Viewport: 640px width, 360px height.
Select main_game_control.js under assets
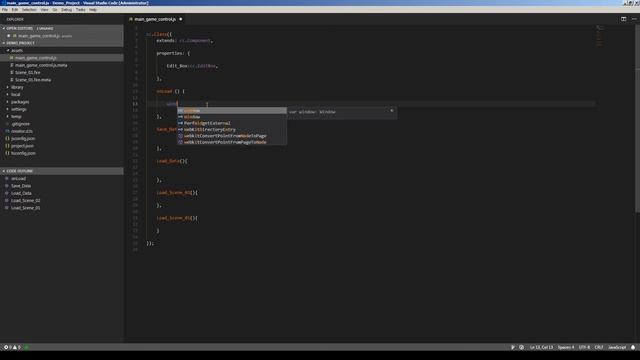coord(62,58)
